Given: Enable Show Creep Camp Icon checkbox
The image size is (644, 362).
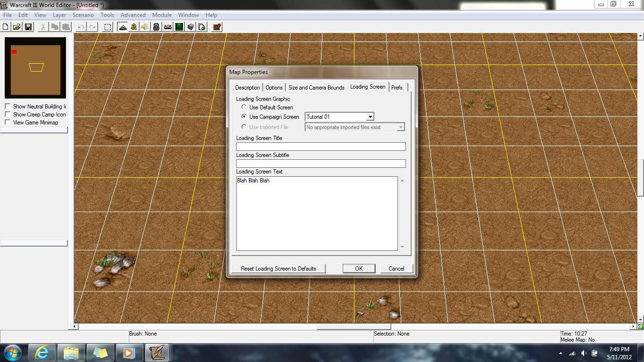Looking at the screenshot, I should point(8,115).
